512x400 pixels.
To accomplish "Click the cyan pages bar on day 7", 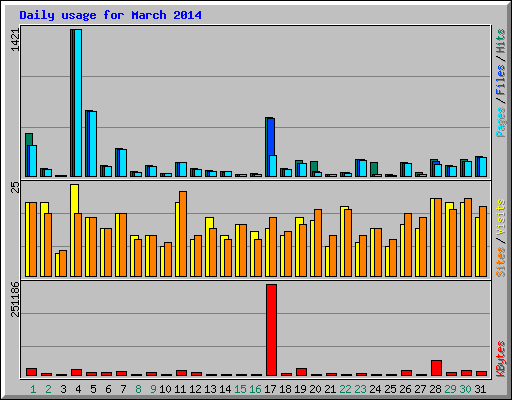I will point(123,163).
